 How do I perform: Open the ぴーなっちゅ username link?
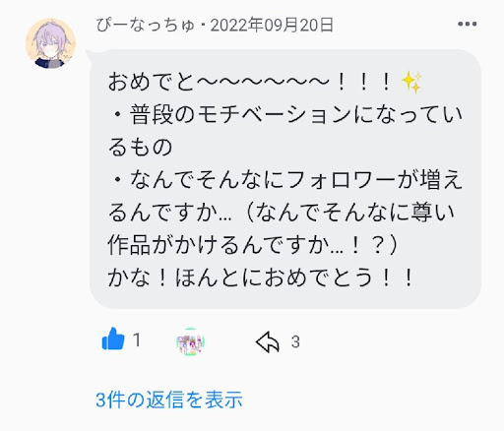pyautogui.click(x=146, y=26)
